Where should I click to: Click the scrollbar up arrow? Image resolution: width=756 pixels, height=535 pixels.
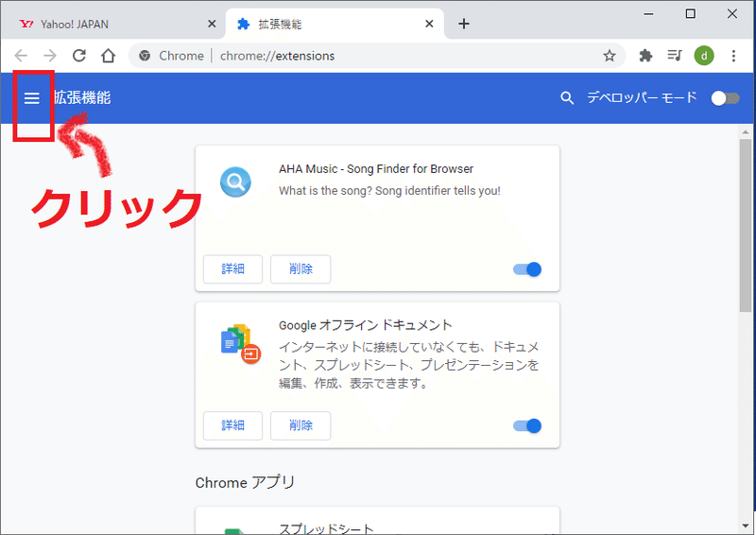pos(746,131)
